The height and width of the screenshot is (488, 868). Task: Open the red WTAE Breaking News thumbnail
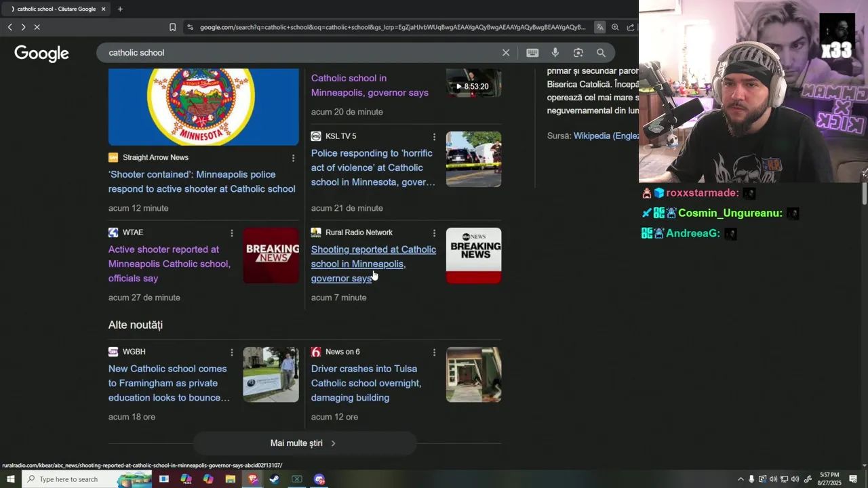coord(271,256)
